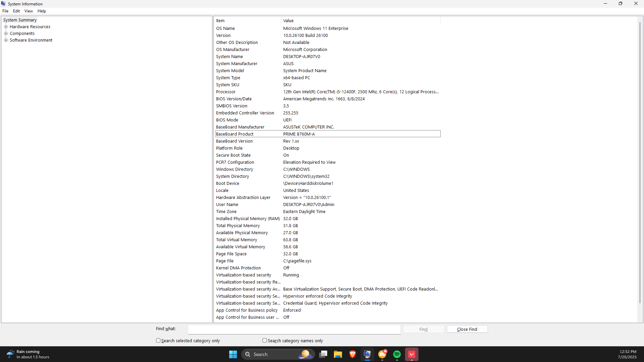Select the Windows Directory row

pyautogui.click(x=328, y=169)
